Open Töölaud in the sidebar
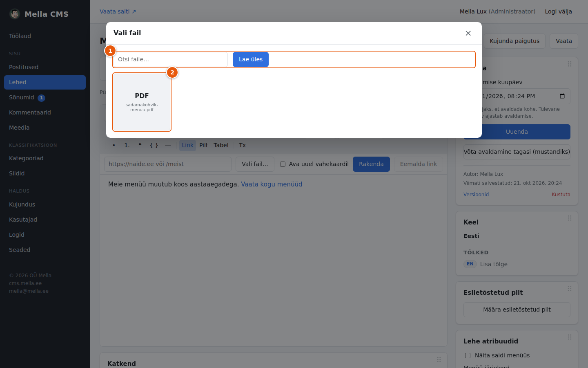588x368 pixels. (45, 36)
